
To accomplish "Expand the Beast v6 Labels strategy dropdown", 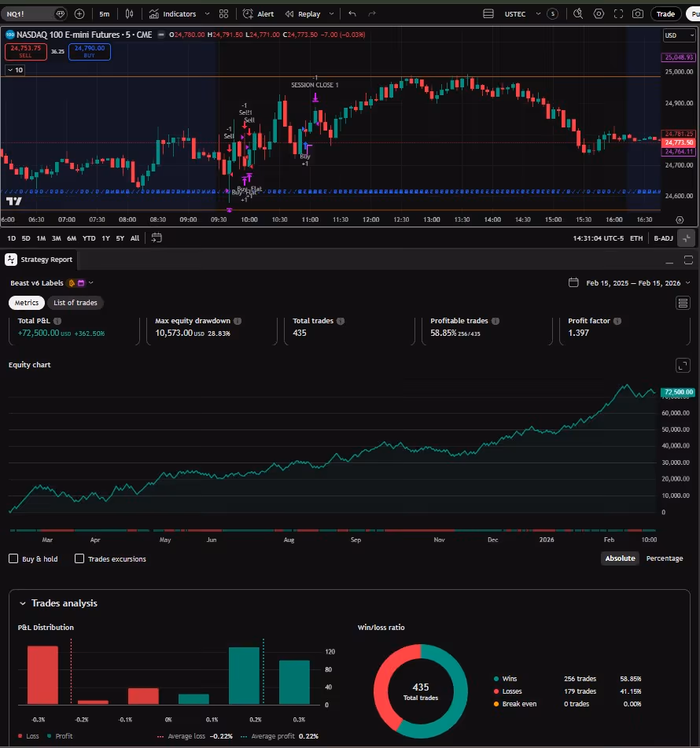I will click(90, 283).
